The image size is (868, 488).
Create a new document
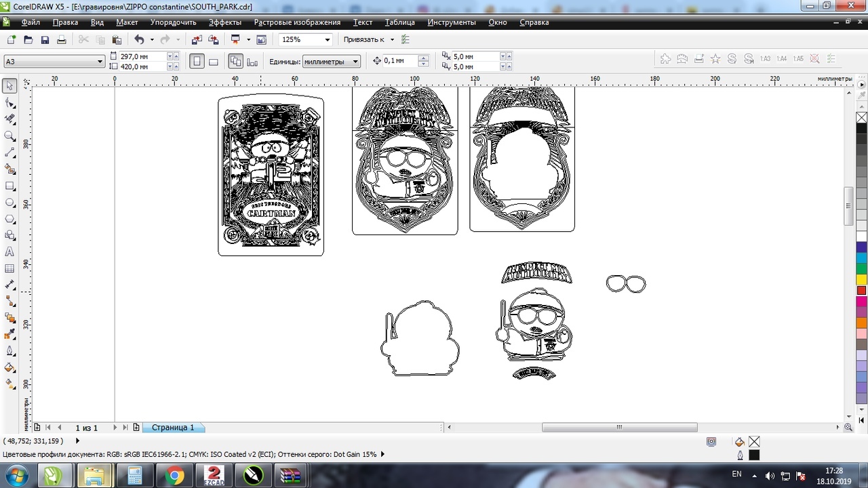click(x=12, y=40)
